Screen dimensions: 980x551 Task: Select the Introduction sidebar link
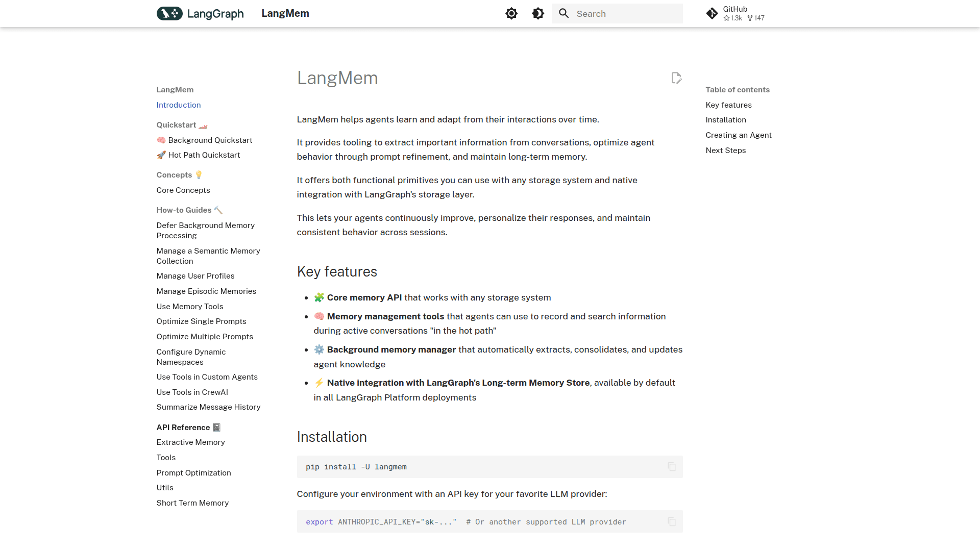(x=179, y=105)
